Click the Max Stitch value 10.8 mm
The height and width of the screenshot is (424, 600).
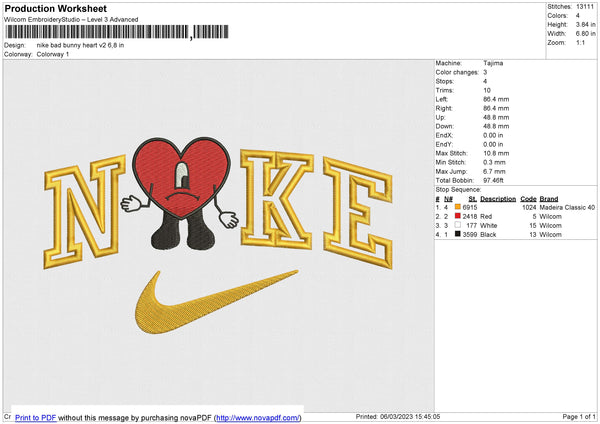[496, 153]
